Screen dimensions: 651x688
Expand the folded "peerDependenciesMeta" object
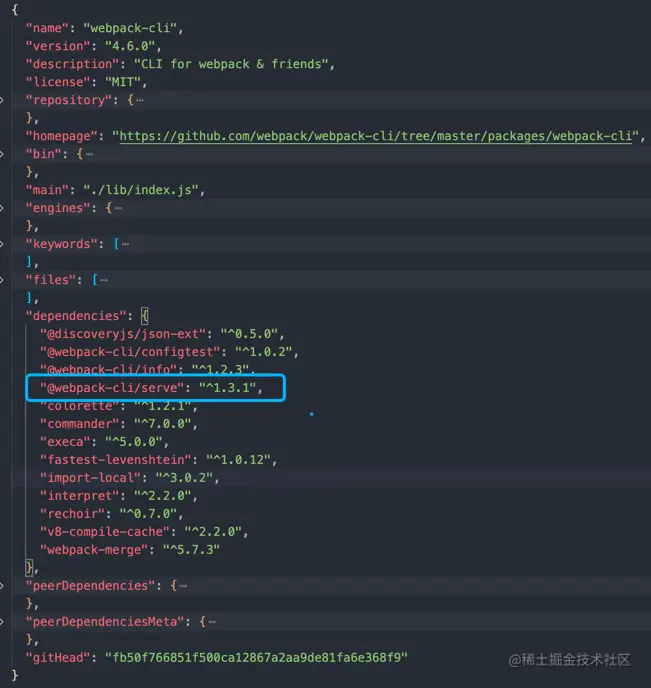pyautogui.click(x=2, y=622)
